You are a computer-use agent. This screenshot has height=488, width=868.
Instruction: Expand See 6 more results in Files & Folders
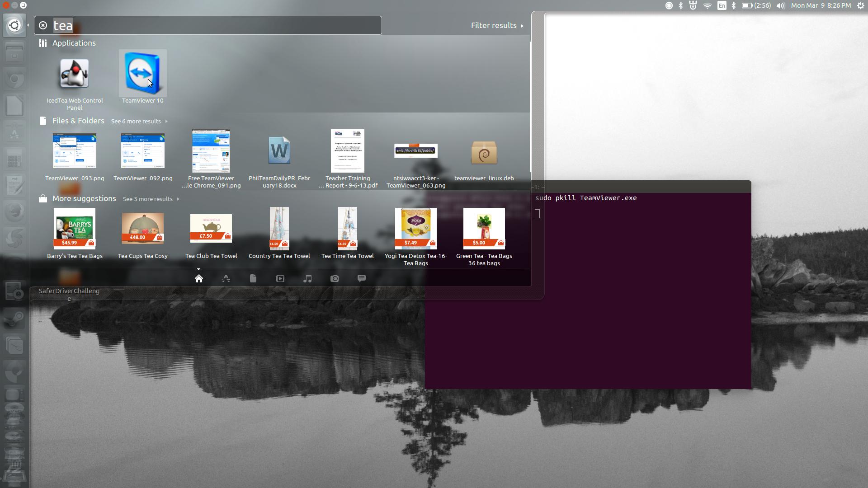(139, 121)
